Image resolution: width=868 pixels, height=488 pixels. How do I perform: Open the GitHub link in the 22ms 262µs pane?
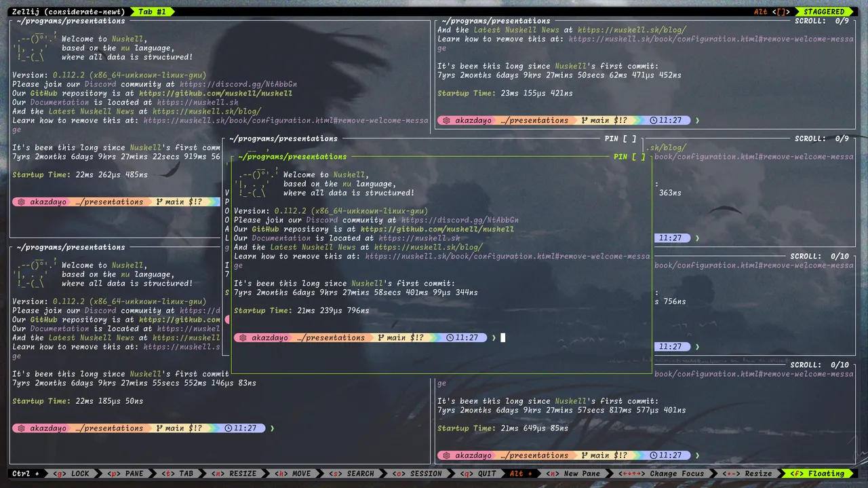point(216,94)
